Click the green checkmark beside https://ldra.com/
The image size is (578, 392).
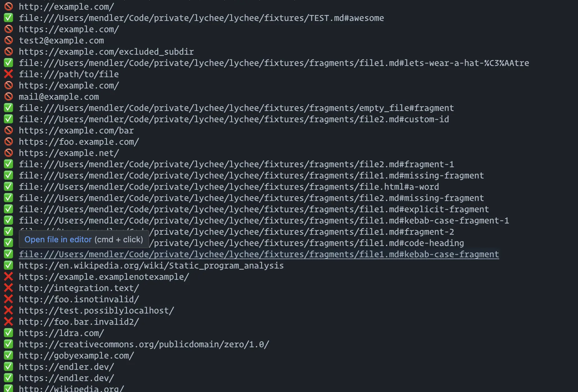tap(8, 333)
